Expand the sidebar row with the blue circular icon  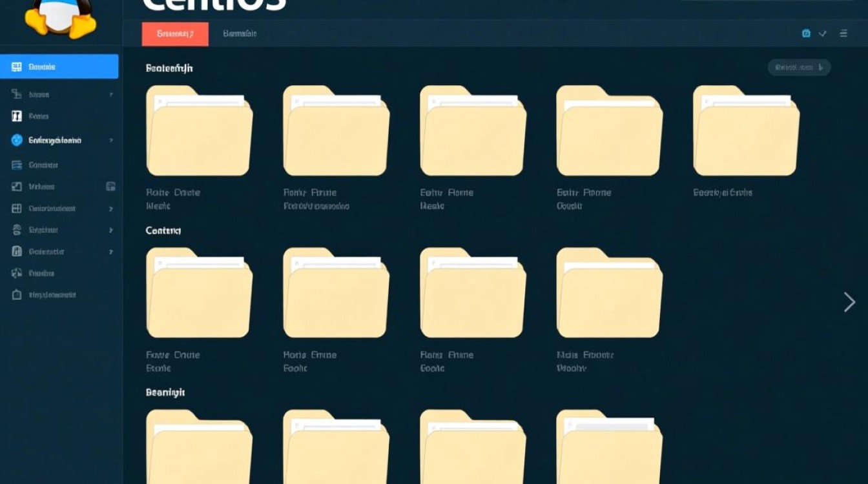click(111, 140)
